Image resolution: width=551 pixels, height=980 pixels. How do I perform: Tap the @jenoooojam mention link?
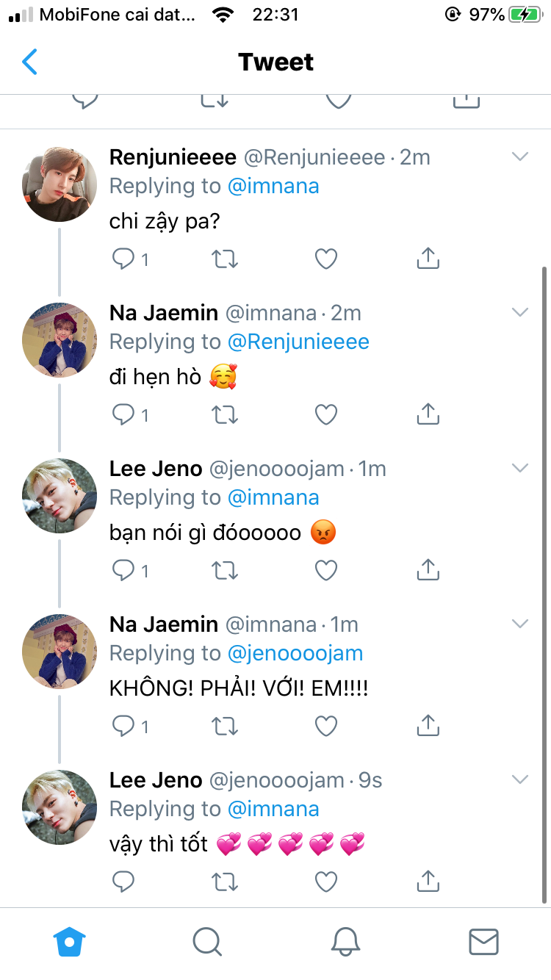[295, 653]
